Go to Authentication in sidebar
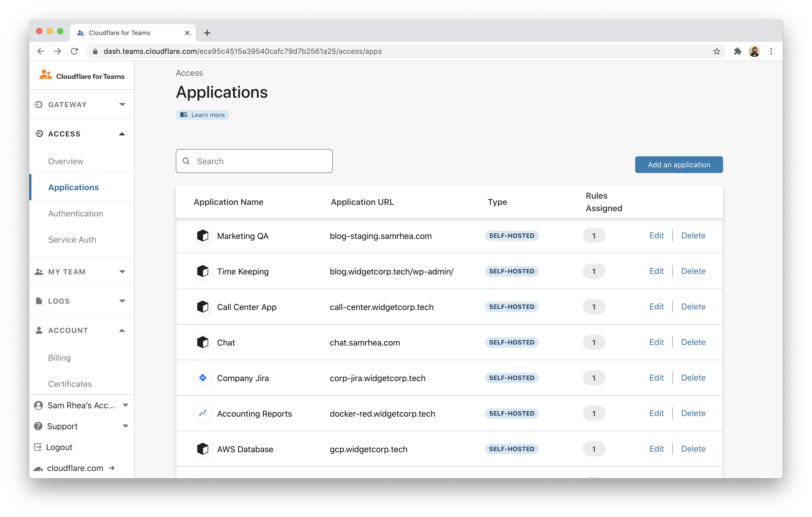 coord(76,213)
